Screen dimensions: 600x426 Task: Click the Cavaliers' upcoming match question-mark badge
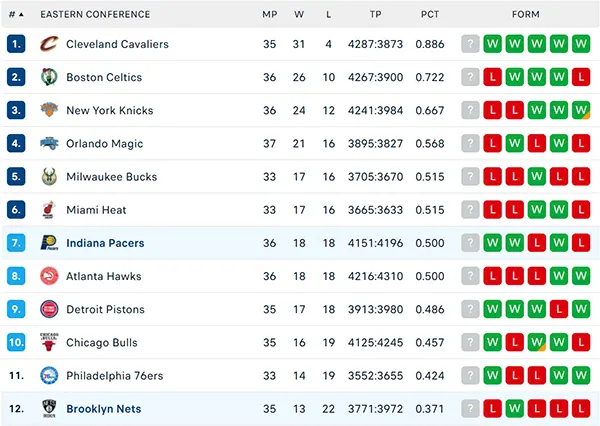point(470,44)
